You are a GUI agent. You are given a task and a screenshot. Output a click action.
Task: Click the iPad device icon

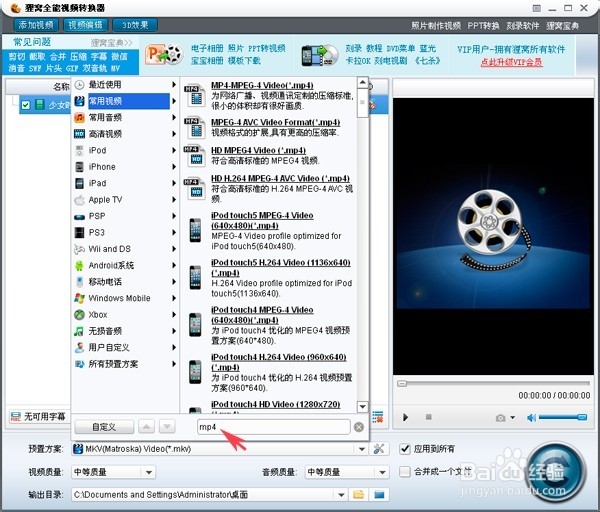click(79, 183)
